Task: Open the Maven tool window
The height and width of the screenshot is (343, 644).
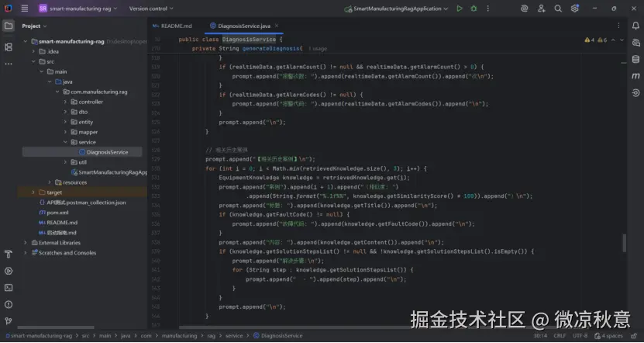Action: point(635,76)
